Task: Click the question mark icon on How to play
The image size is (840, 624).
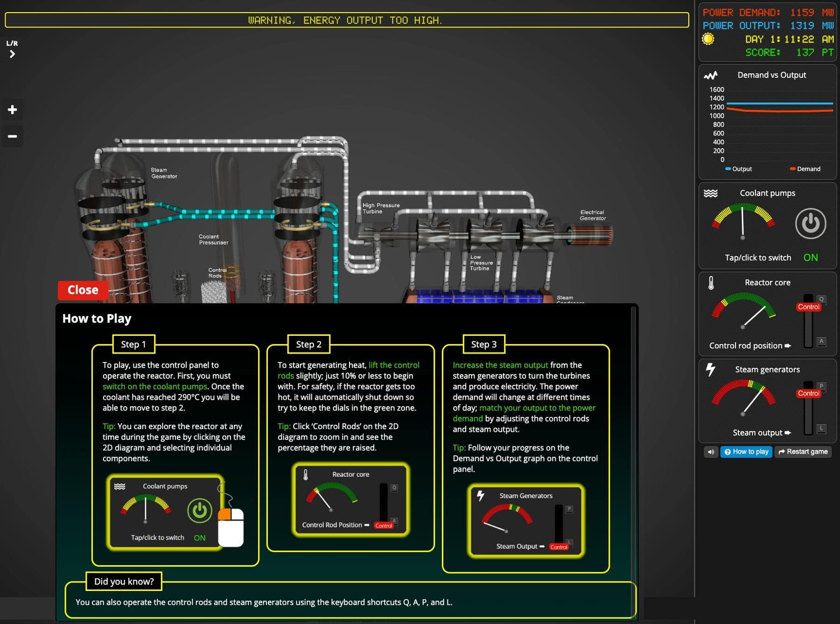Action: pos(727,452)
